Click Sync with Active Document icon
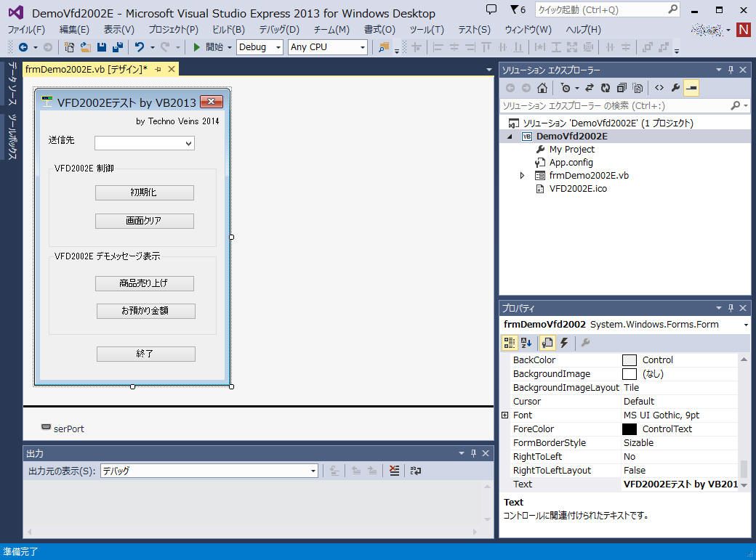 click(590, 88)
